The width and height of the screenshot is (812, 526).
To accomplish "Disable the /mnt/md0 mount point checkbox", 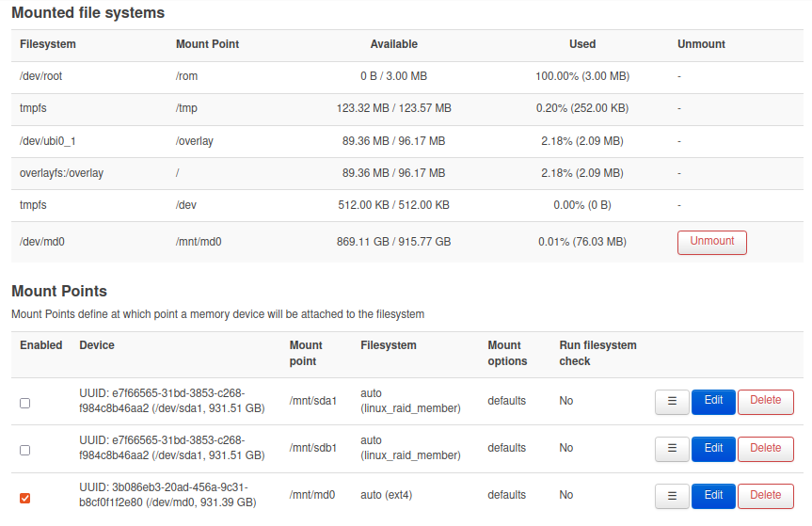I will [x=24, y=498].
